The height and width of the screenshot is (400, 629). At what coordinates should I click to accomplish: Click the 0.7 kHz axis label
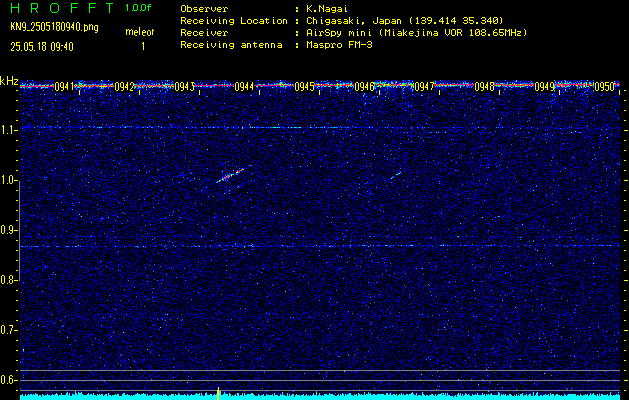[x=8, y=330]
